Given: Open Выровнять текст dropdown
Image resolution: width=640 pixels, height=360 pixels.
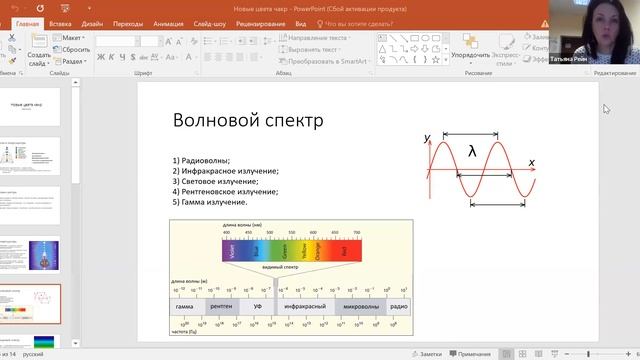Looking at the screenshot, I should [x=310, y=49].
